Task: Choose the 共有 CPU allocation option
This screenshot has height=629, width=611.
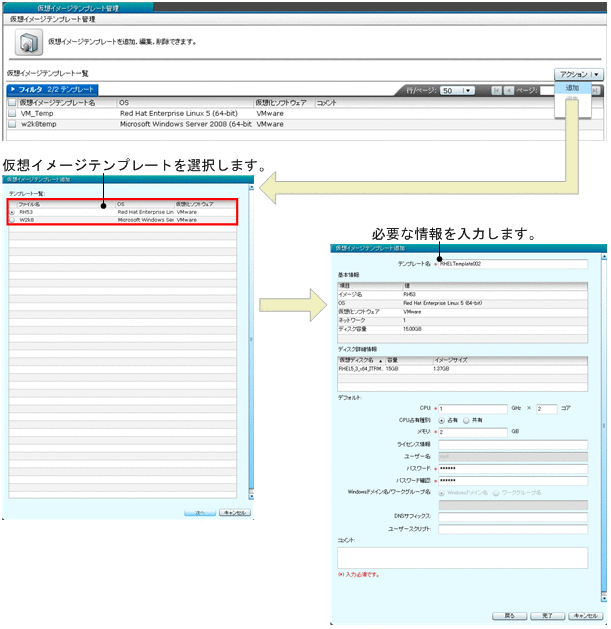Action: point(465,420)
